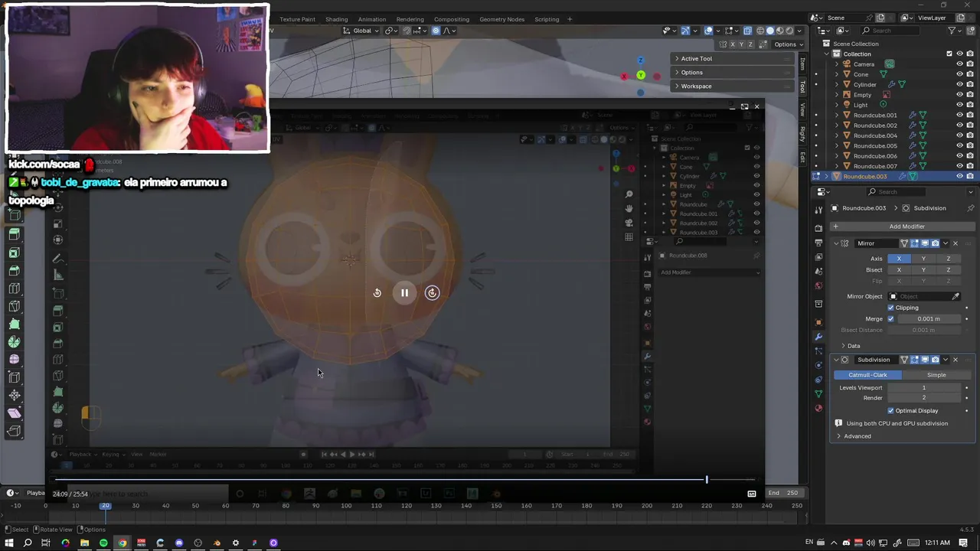Open the viewport Options dropdown

tap(788, 44)
